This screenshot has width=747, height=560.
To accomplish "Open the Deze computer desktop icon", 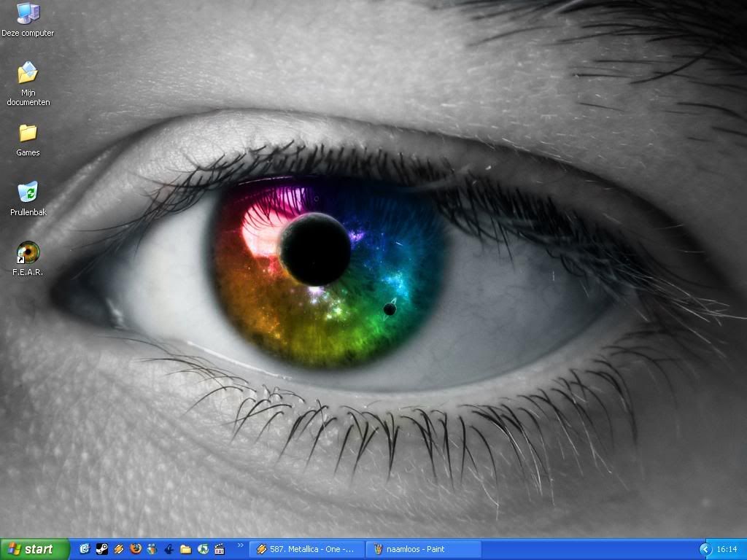I will click(28, 20).
